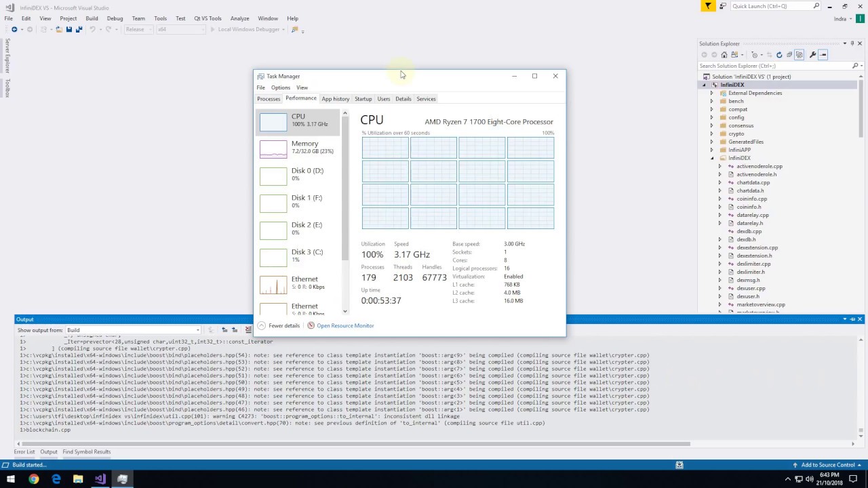Click Find in Files icon in toolbar
Viewport: 868px width, 488px height.
click(x=295, y=29)
